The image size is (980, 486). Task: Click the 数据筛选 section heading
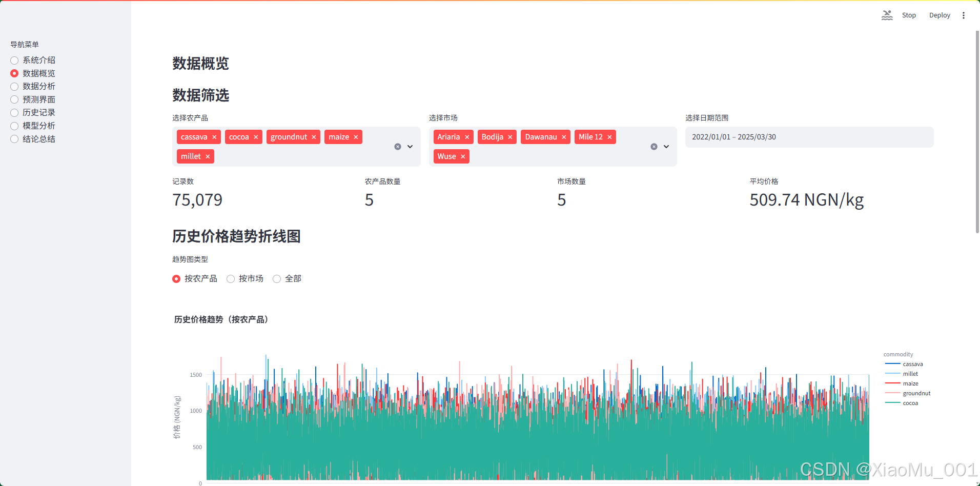(200, 95)
